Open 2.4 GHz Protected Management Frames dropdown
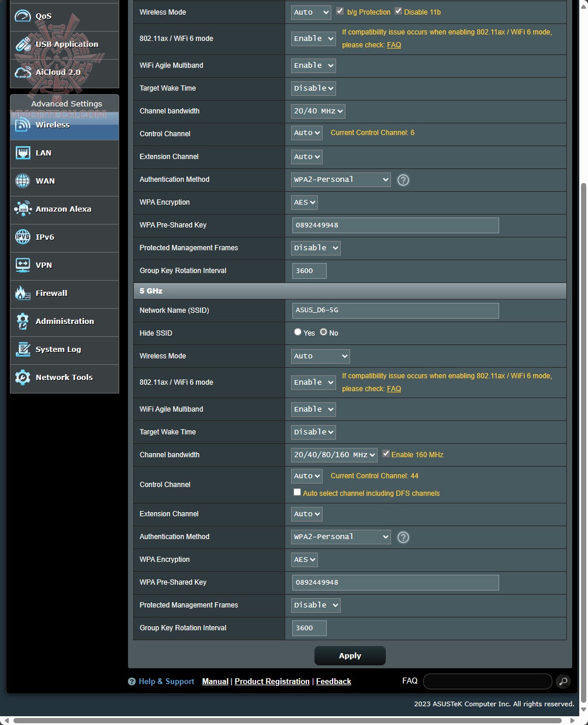588x725 pixels. click(x=316, y=248)
